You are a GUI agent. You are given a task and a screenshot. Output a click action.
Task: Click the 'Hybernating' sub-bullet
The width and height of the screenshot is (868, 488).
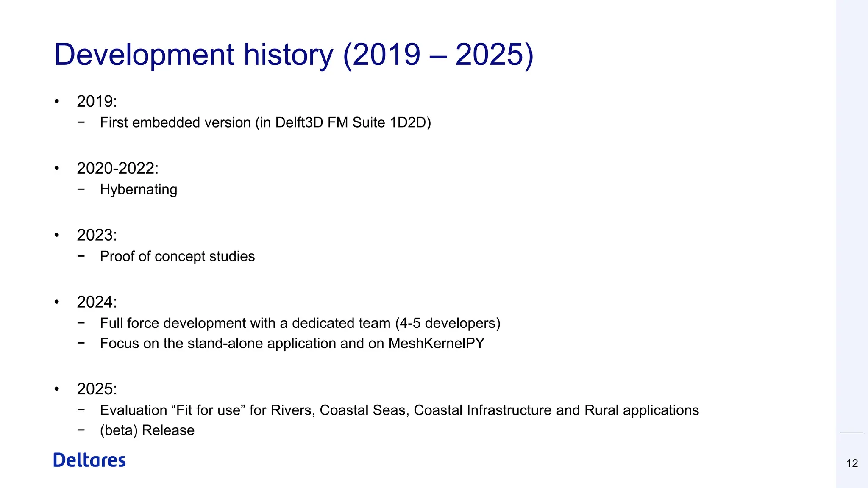click(x=139, y=189)
